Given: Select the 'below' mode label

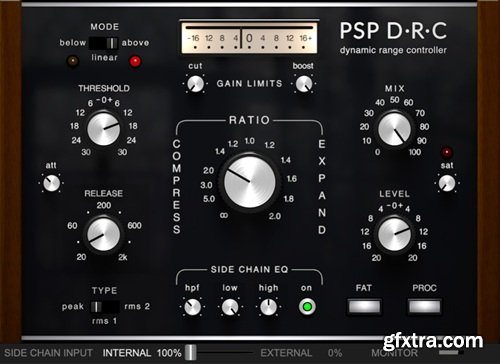Looking at the screenshot, I should [x=73, y=43].
